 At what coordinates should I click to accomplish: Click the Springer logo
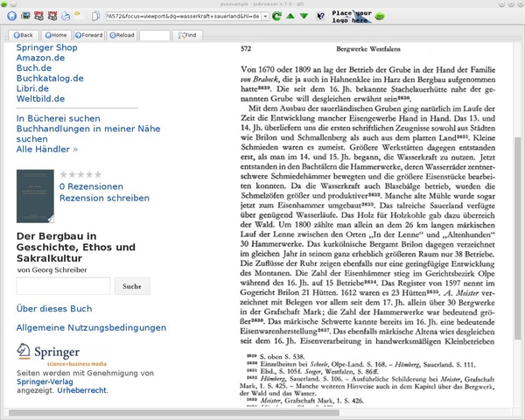(61, 354)
